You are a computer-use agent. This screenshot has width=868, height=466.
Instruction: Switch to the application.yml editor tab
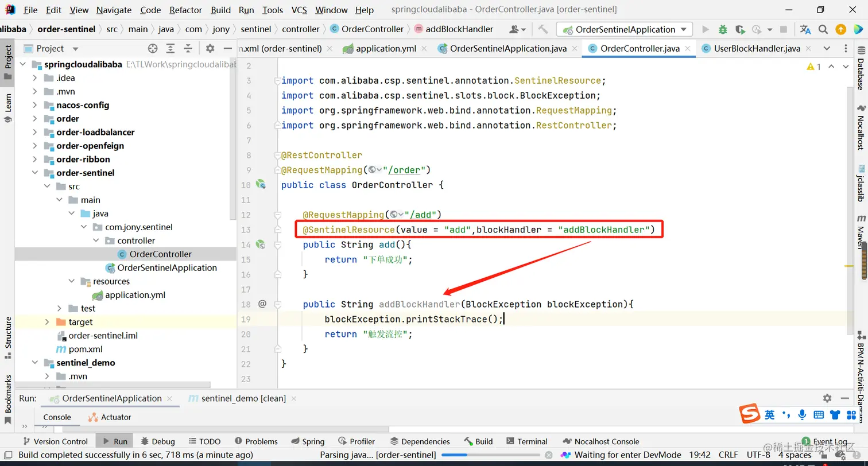386,49
